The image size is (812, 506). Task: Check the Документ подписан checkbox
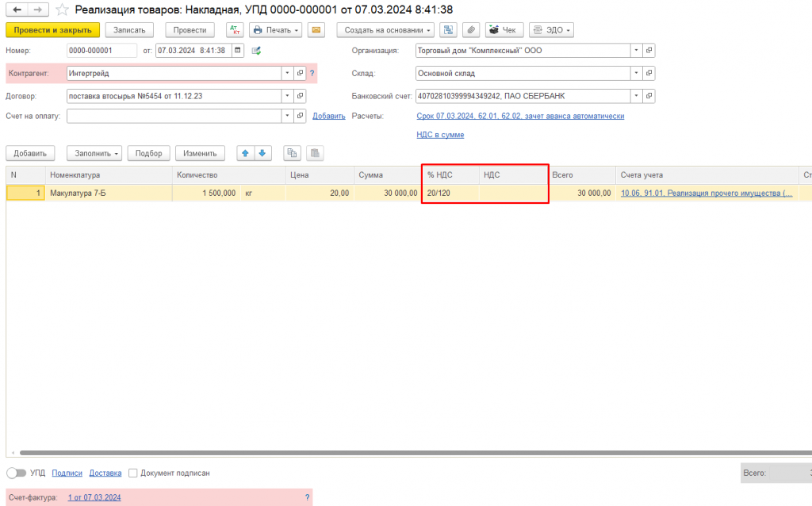[133, 473]
